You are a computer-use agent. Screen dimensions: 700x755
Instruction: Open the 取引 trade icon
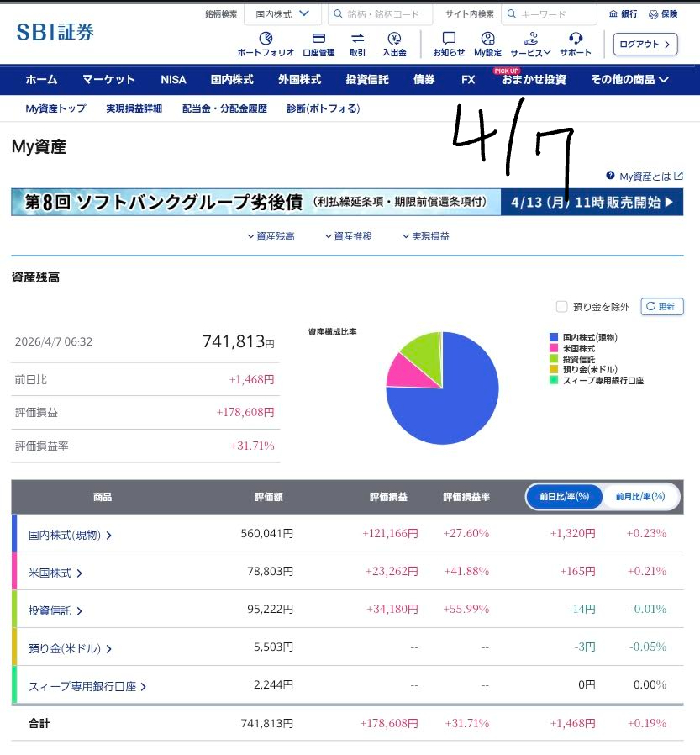pyautogui.click(x=357, y=39)
